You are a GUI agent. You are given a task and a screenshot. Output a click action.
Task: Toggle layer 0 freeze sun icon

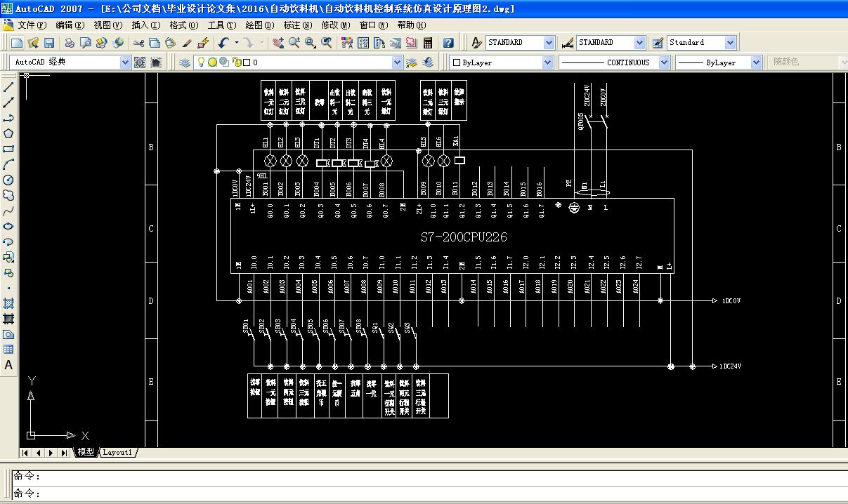[212, 62]
